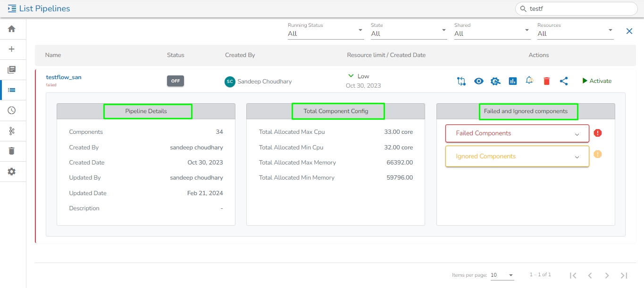Go to Home in left sidebar
644x288 pixels.
[x=12, y=29]
